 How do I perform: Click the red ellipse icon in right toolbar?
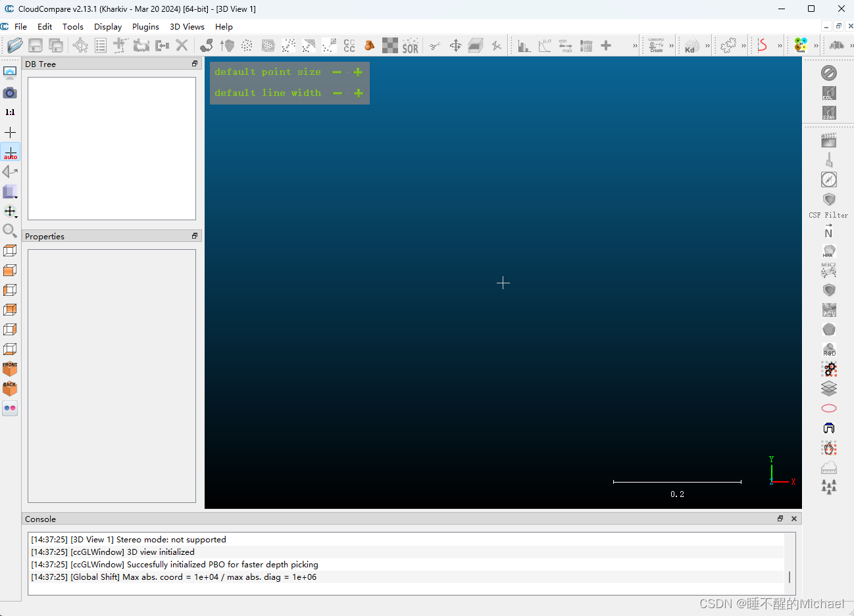tap(829, 408)
